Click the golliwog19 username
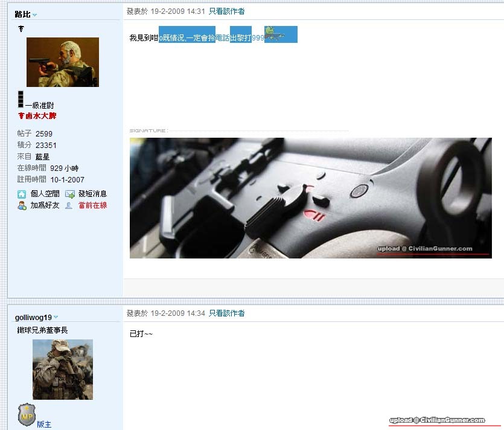Viewport: 504px width, 430px height. pyautogui.click(x=33, y=317)
